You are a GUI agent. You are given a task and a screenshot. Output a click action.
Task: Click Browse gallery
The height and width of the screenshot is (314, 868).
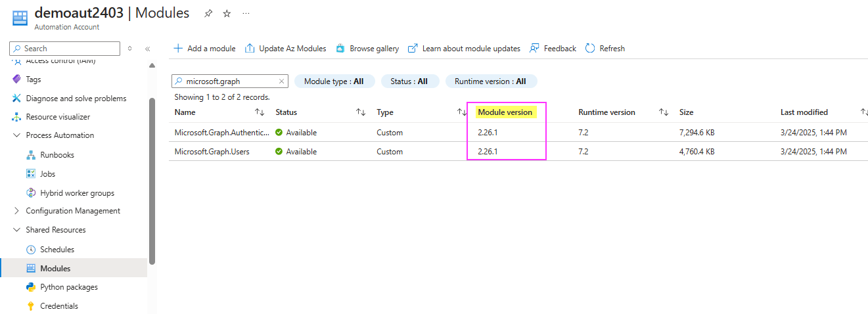pyautogui.click(x=367, y=49)
